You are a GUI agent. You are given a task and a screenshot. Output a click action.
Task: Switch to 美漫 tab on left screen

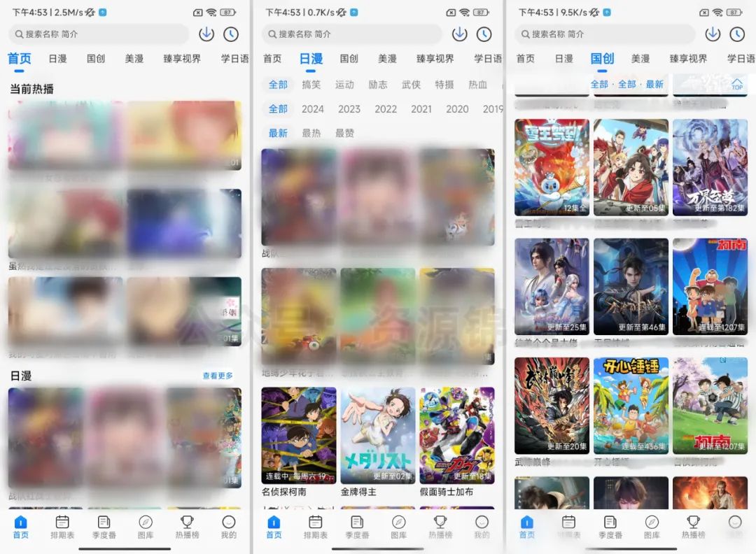coord(134,59)
